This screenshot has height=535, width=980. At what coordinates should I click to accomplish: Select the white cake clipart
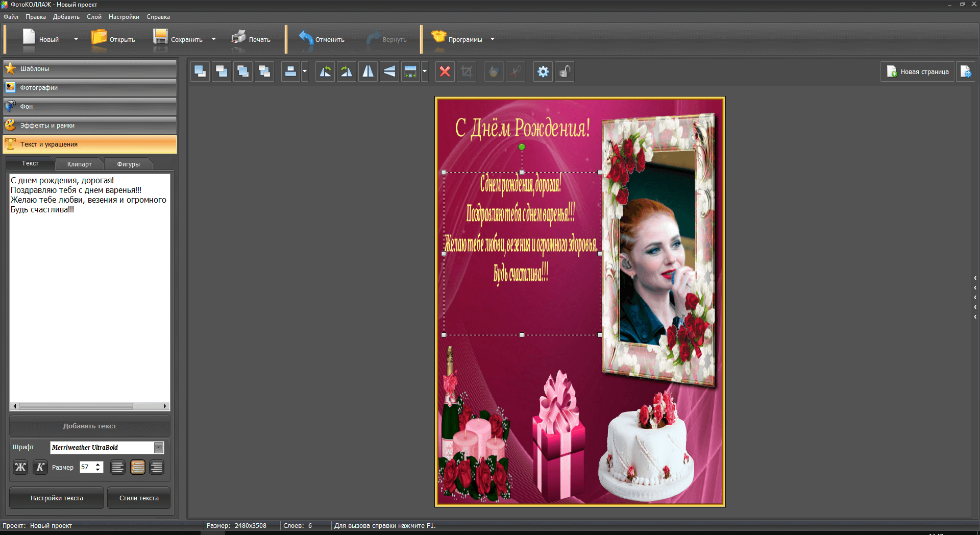pos(646,447)
